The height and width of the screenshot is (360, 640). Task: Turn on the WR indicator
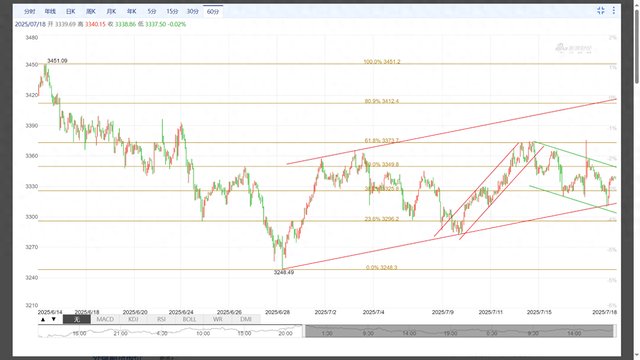click(x=218, y=319)
